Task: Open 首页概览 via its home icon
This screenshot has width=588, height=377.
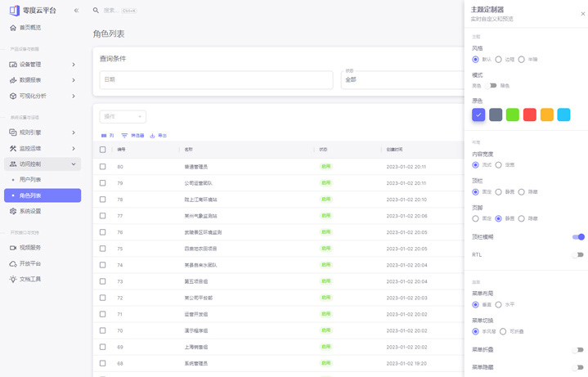Action: tap(13, 28)
